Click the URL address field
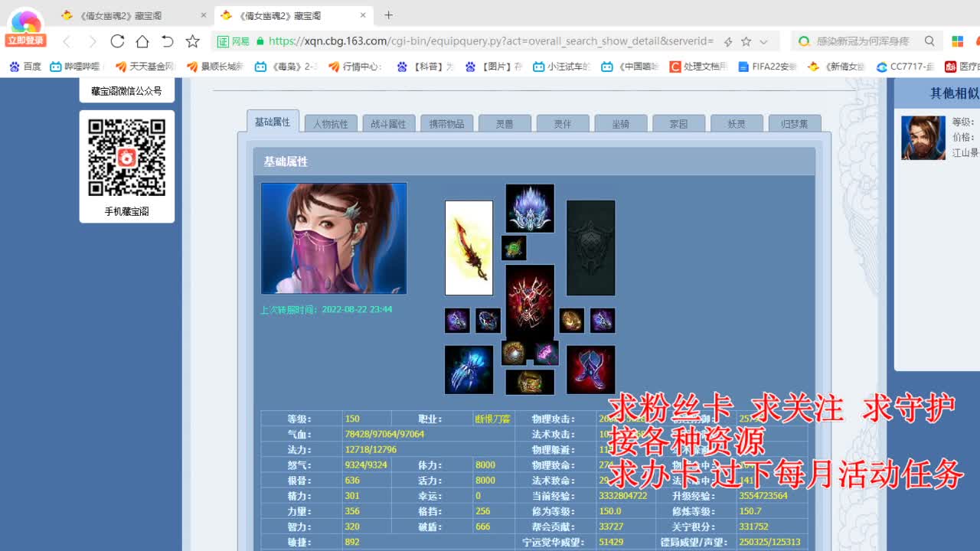980x551 pixels. pos(490,41)
